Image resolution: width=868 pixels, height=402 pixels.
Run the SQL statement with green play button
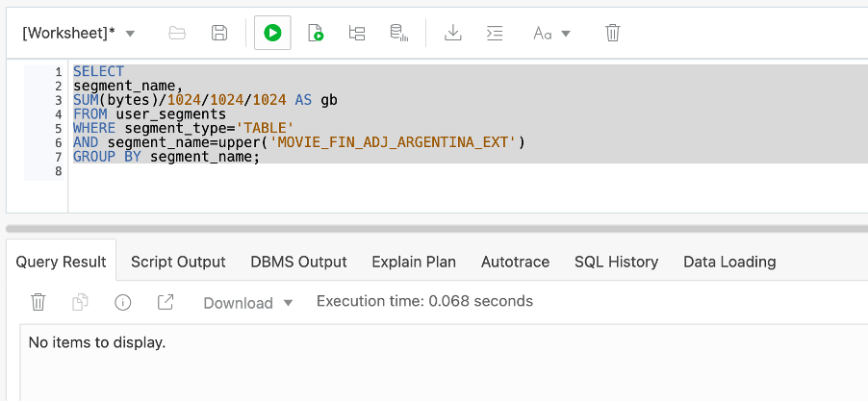272,33
